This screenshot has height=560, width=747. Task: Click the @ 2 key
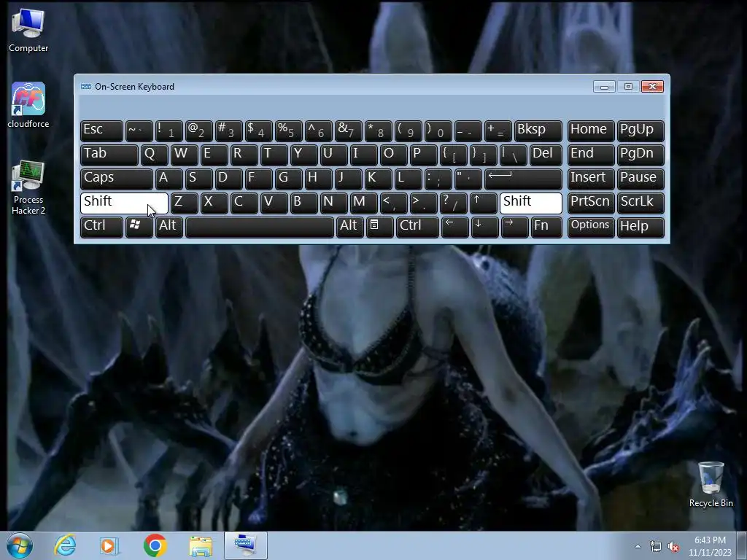[x=198, y=131]
